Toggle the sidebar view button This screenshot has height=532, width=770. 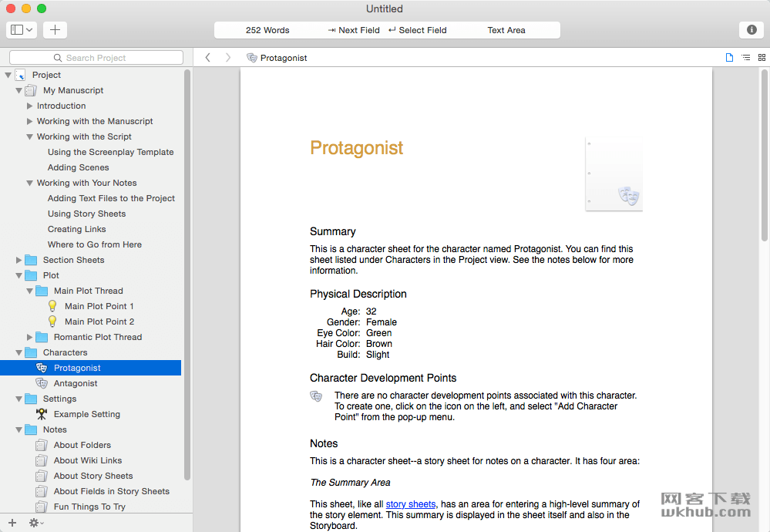point(21,30)
